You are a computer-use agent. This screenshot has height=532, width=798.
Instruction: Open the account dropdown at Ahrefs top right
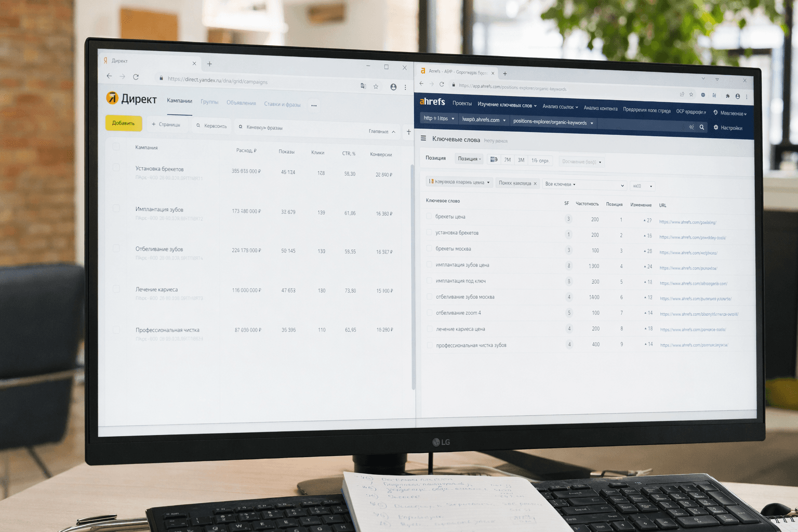(x=730, y=113)
